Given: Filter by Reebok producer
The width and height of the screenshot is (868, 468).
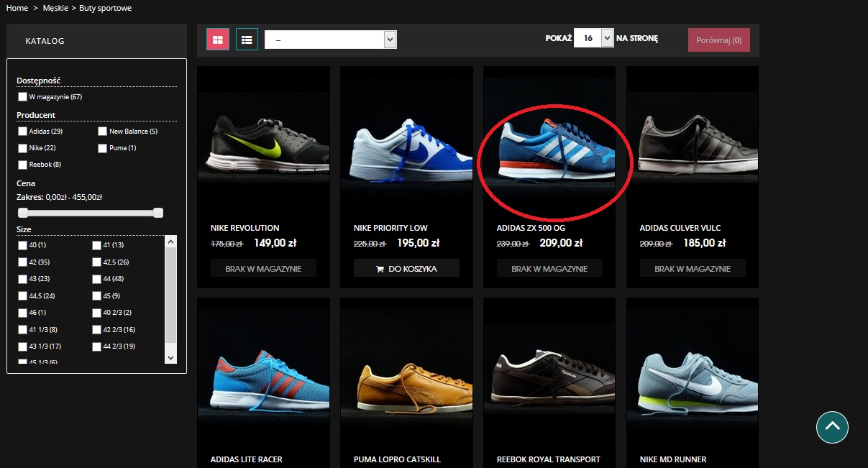Looking at the screenshot, I should coord(23,165).
